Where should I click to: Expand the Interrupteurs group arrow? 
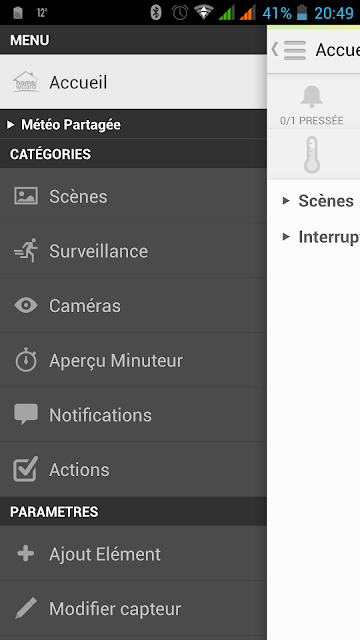point(286,236)
